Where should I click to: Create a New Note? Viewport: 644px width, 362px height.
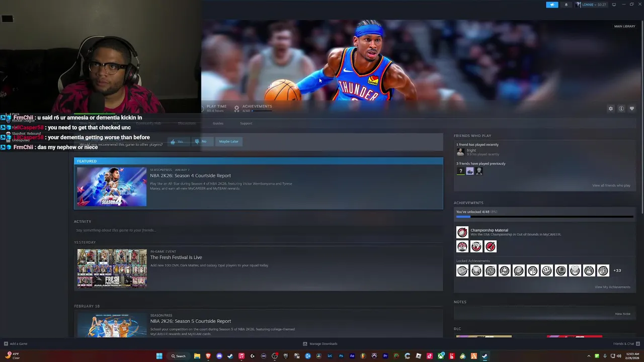(x=622, y=314)
